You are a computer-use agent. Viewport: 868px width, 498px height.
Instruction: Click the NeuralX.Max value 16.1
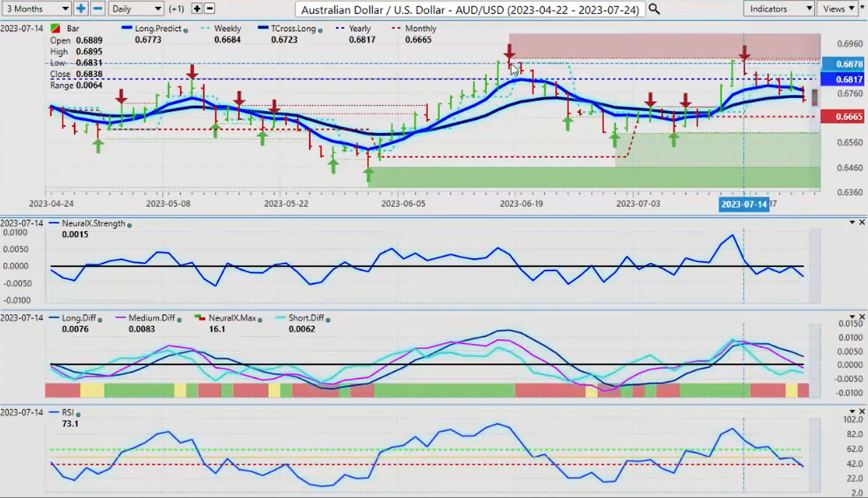[x=217, y=329]
